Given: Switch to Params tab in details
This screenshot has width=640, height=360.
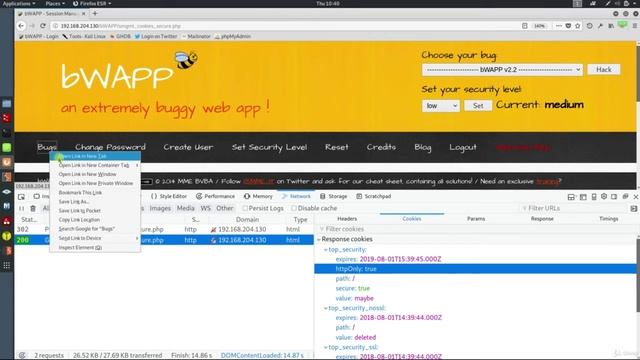Looking at the screenshot, I should click(x=476, y=219).
